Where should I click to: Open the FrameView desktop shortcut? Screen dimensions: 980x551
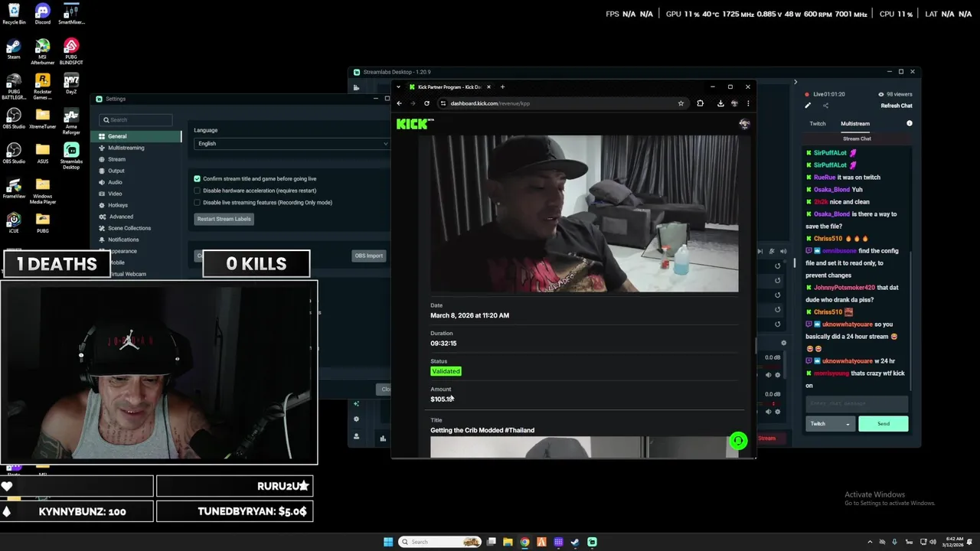pyautogui.click(x=14, y=188)
